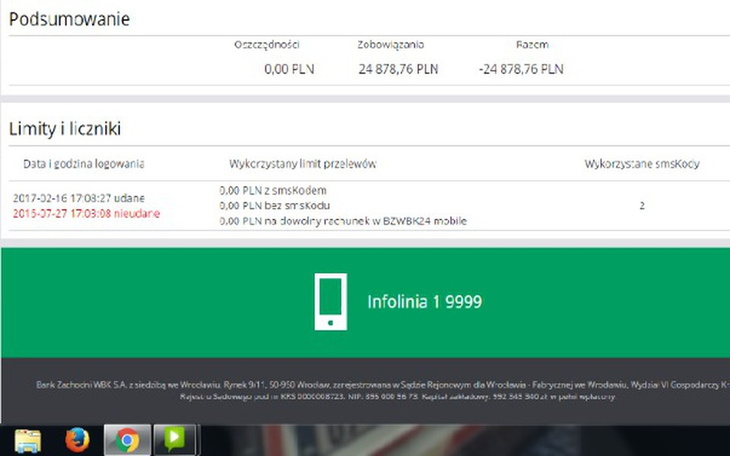
Task: Click the '0,00 PLN z smsKodem' limit line
Action: [x=273, y=190]
